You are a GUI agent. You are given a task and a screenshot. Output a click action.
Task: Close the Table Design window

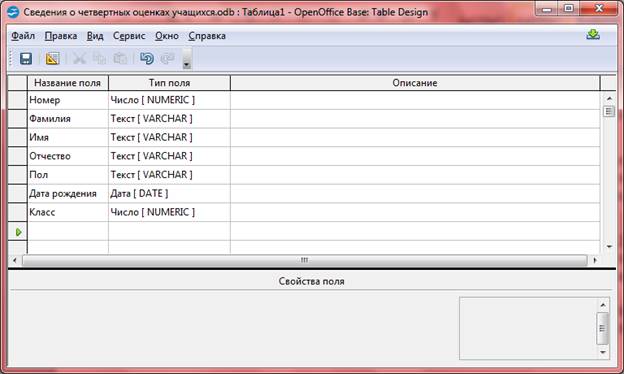click(x=599, y=9)
